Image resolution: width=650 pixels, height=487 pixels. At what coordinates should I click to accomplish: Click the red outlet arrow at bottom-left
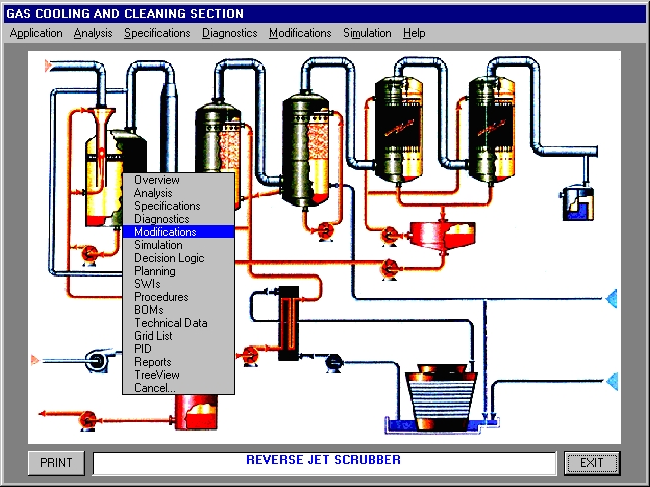click(42, 414)
